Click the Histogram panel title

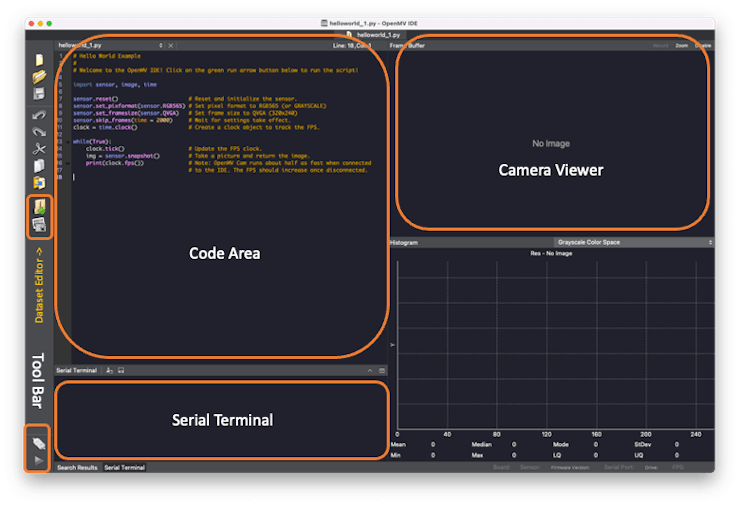click(404, 243)
